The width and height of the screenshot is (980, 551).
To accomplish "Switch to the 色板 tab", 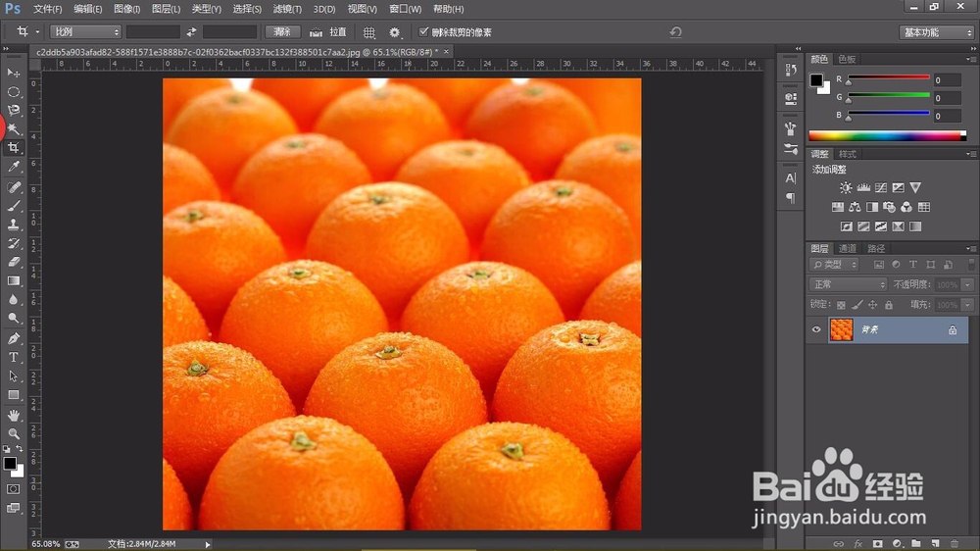I will pyautogui.click(x=847, y=59).
